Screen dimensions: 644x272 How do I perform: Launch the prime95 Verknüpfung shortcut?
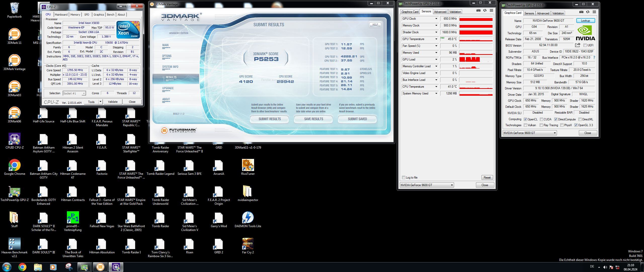73,222
